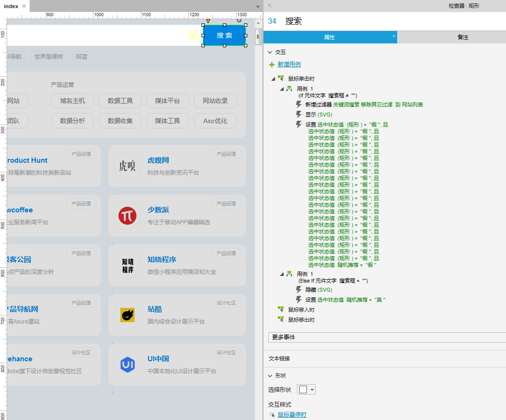Select the 阿蓝 tag

click(82, 57)
